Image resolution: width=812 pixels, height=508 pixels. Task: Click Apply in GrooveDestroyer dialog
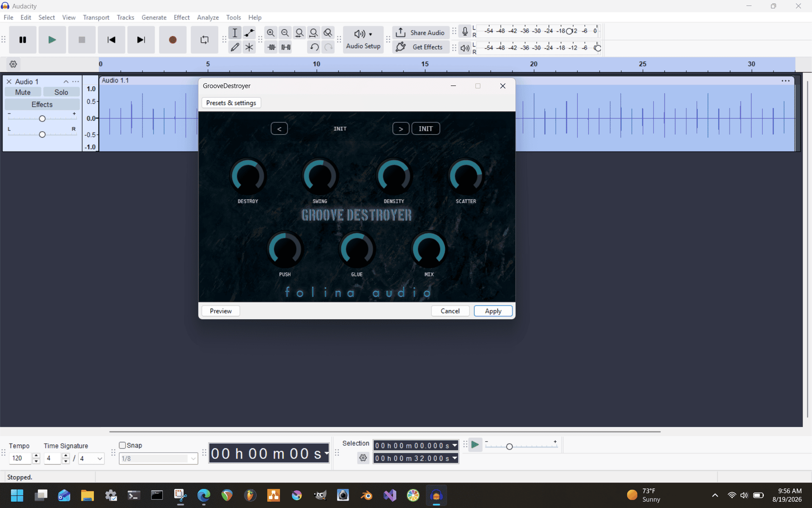[x=493, y=311]
